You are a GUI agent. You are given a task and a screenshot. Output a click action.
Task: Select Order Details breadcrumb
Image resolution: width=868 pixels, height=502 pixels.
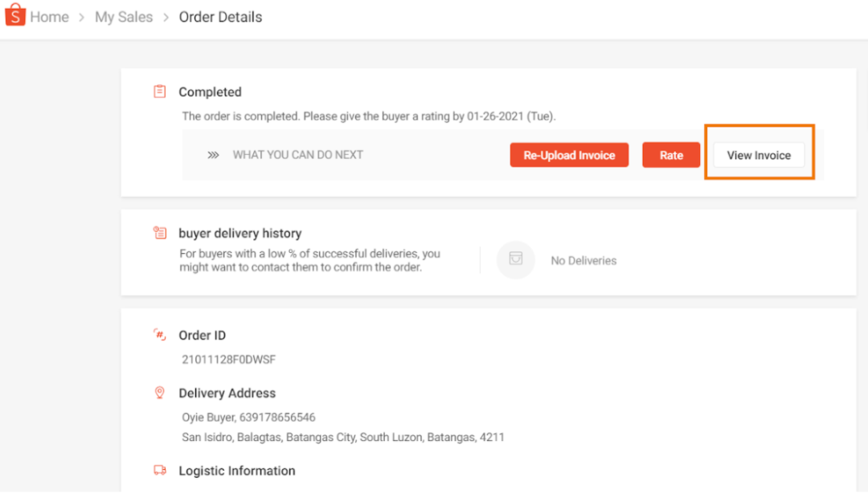point(220,17)
